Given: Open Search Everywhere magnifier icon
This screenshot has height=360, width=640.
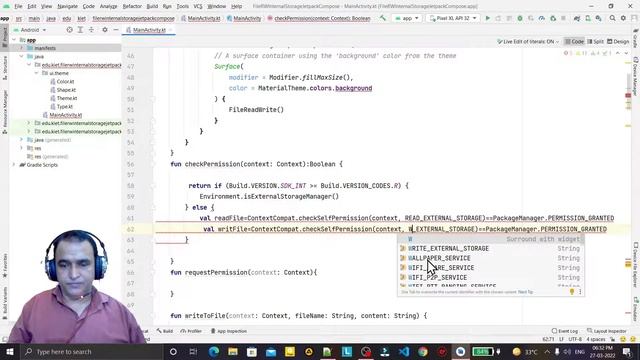Looking at the screenshot, I should (612, 18).
